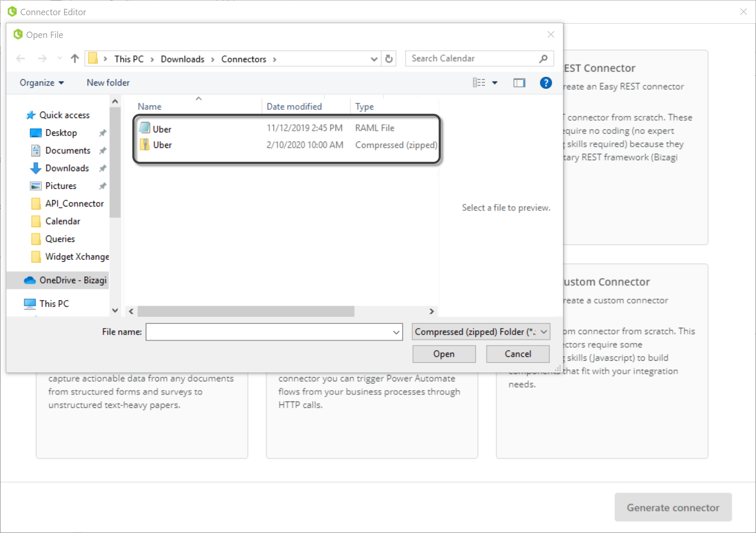Open the Calendar folder in sidebar
Viewport: 756px width, 533px height.
63,221
